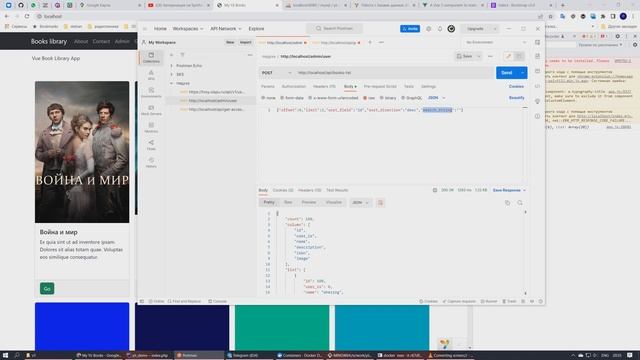Open the API Network dropdown menu

point(226,29)
